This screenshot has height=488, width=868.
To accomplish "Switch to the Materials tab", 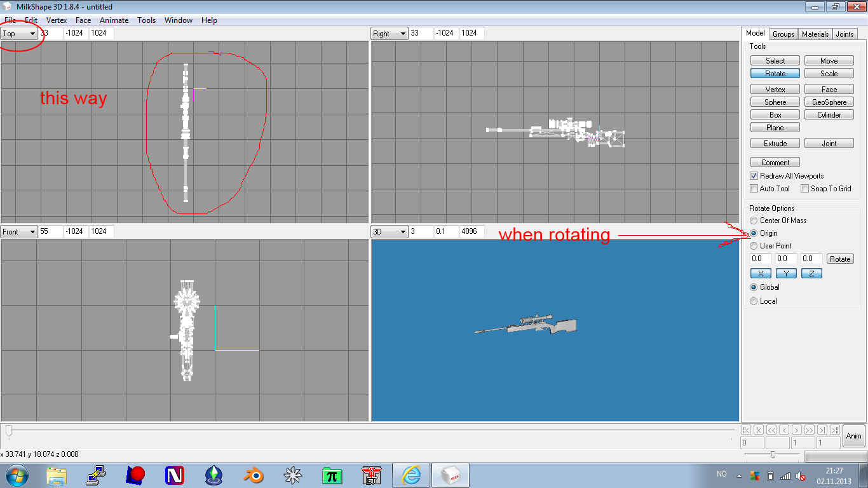I will tap(815, 34).
